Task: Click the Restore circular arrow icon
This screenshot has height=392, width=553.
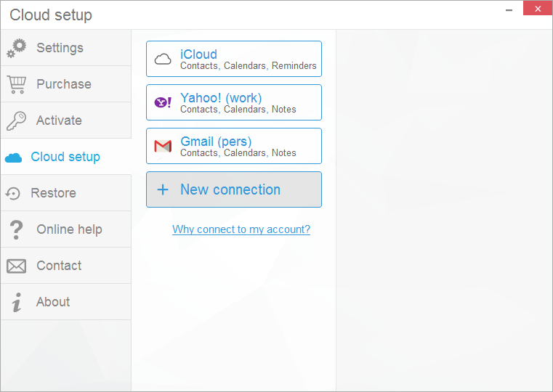Action: click(13, 193)
